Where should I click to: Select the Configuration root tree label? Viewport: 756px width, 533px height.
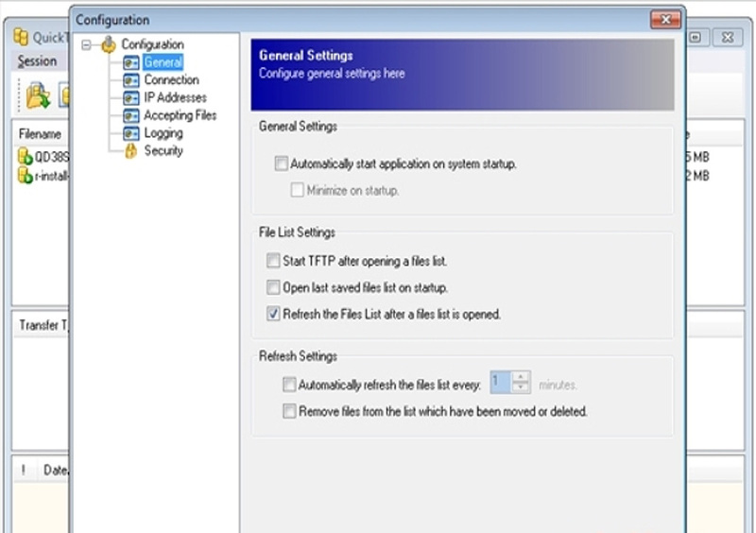point(152,44)
